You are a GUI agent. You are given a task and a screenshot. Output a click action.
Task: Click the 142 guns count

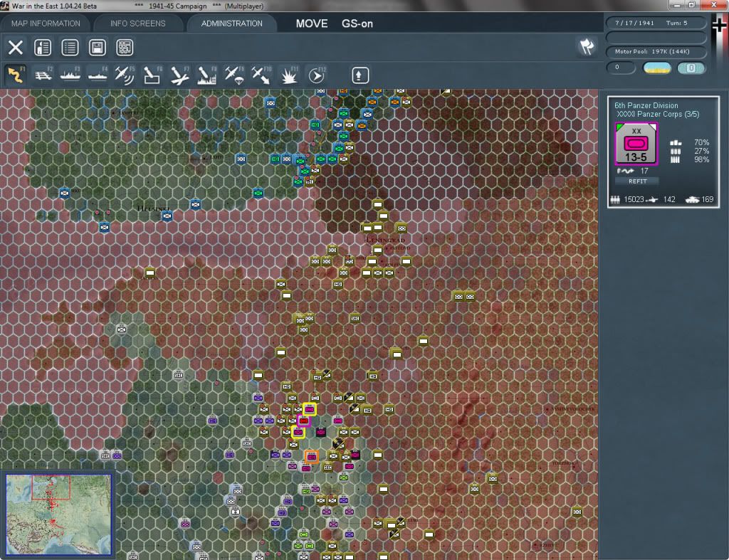click(669, 199)
